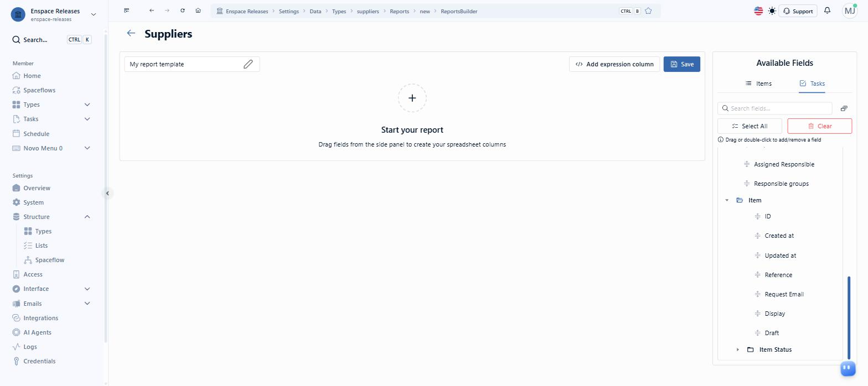Screen dimensions: 868x386
Task: Click the Reports breadcrumb
Action: click(399, 11)
